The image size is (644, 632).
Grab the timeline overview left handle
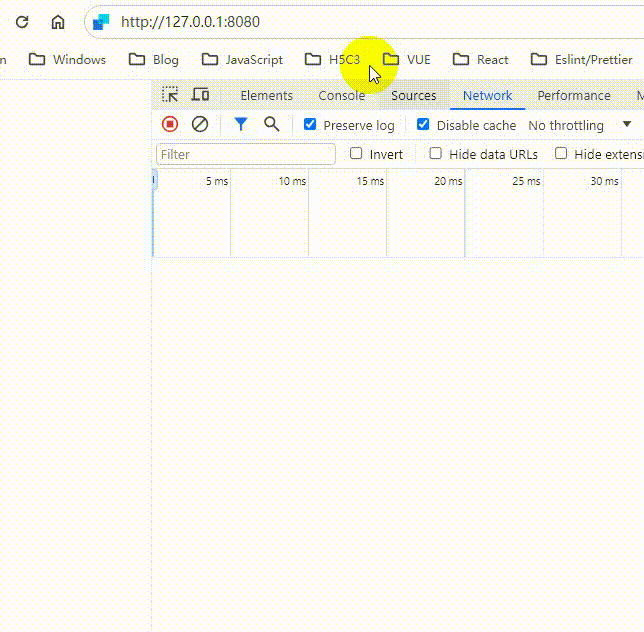pyautogui.click(x=154, y=179)
